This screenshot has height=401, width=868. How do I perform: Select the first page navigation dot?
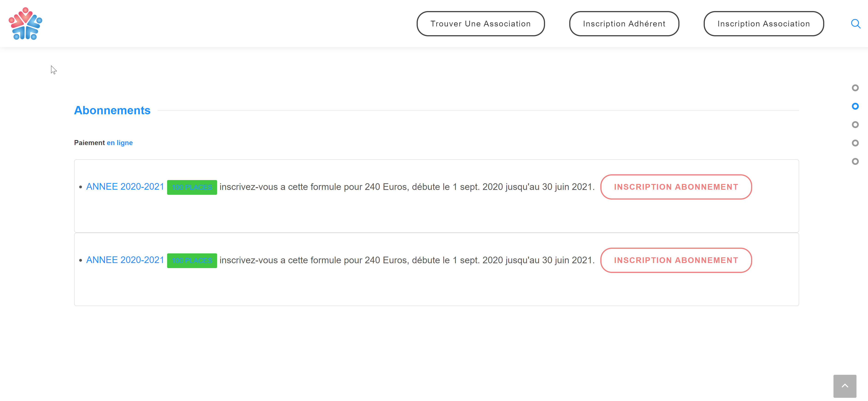(855, 88)
